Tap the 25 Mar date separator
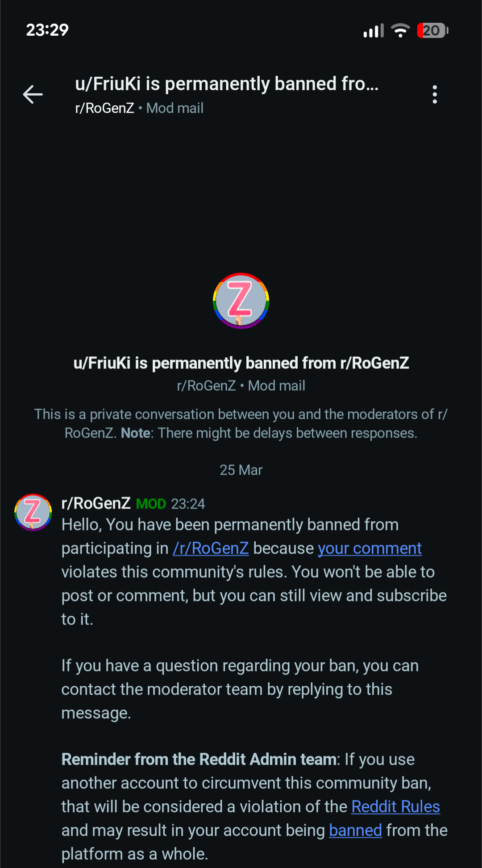 pyautogui.click(x=241, y=470)
